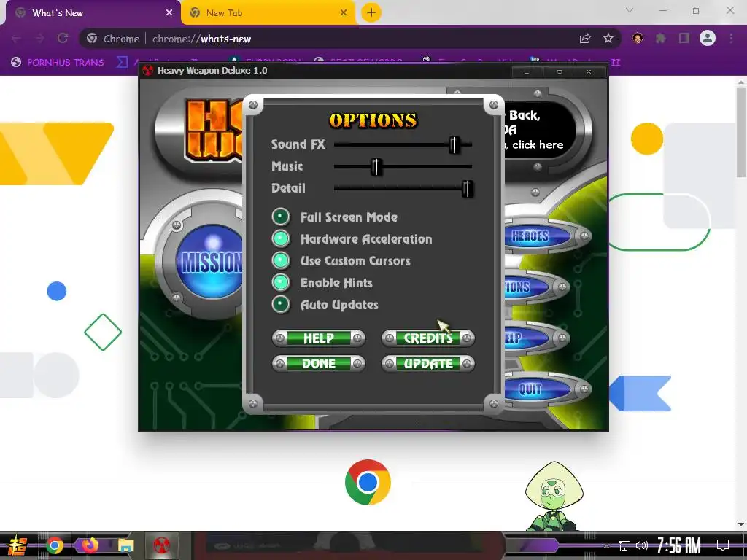Click Heavy Weapon taskbar icon

[162, 545]
